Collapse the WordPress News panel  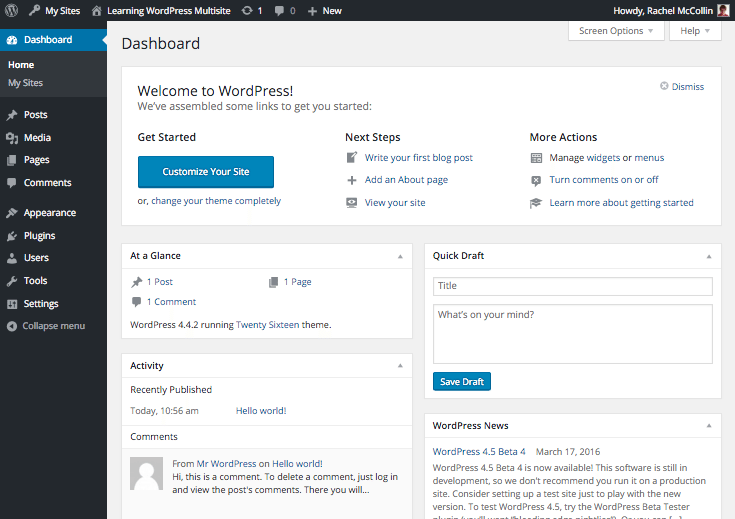(x=709, y=426)
